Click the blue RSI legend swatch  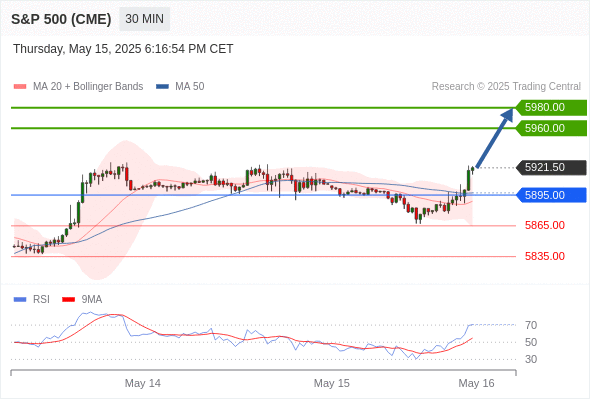(x=20, y=300)
